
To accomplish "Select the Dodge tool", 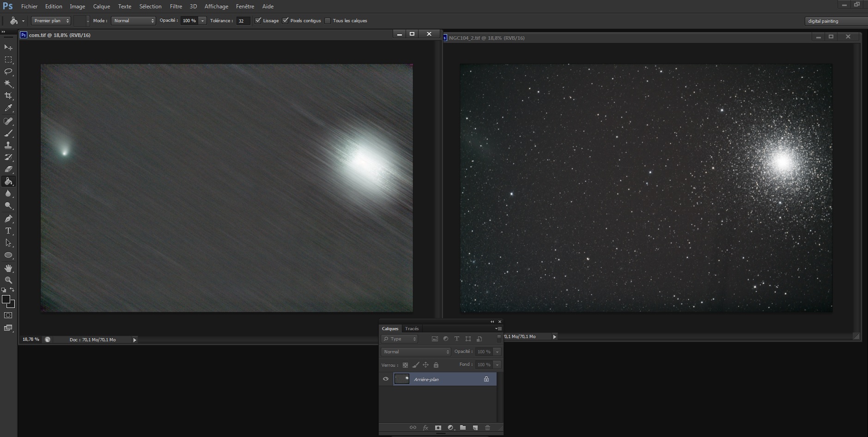I will (x=8, y=206).
